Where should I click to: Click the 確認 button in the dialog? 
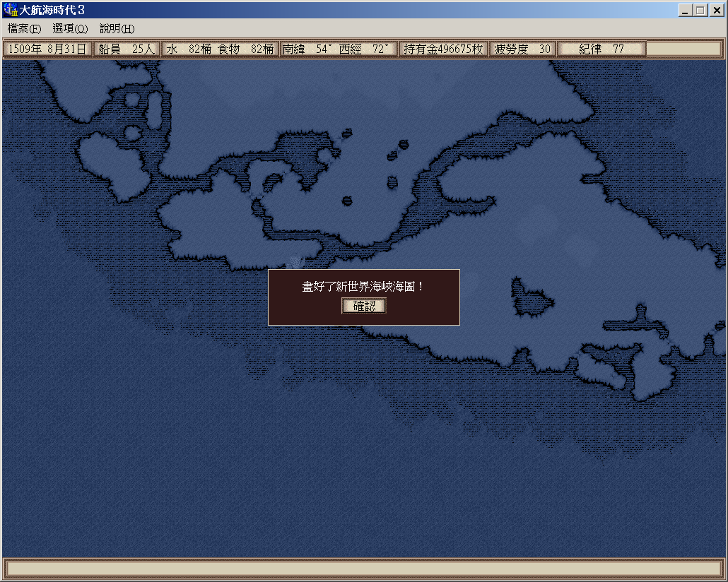pyautogui.click(x=364, y=306)
